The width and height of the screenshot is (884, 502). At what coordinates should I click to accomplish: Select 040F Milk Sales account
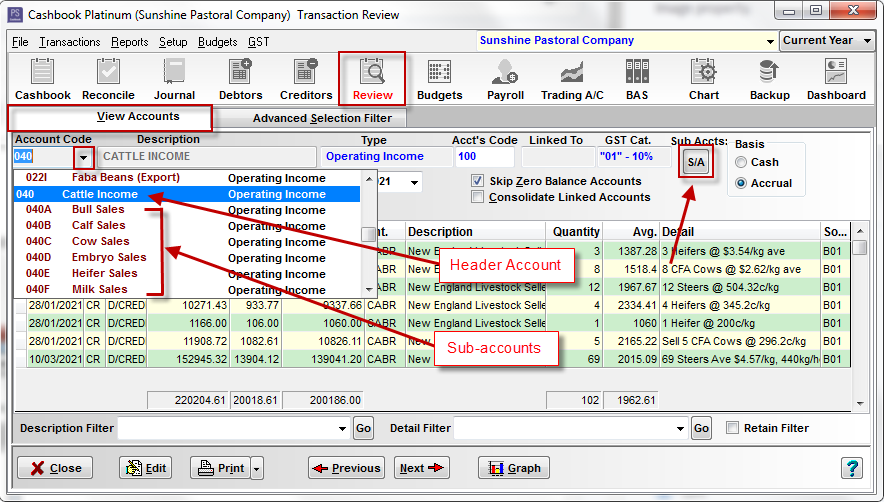tap(187, 289)
